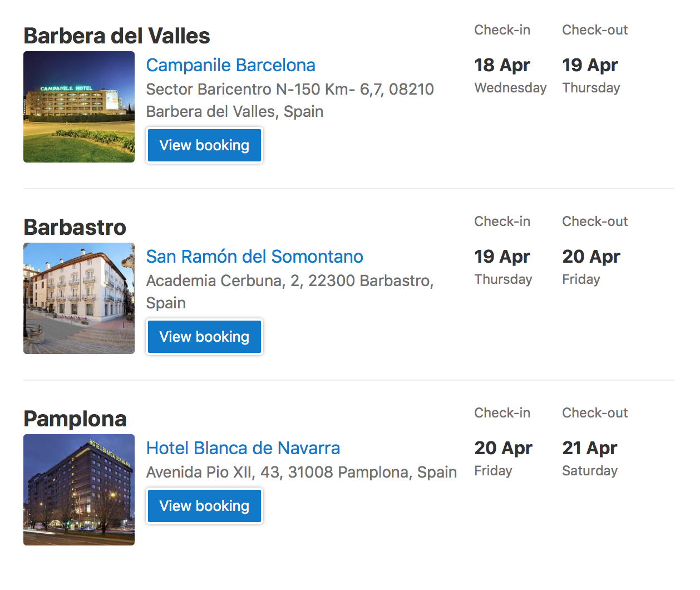Screen dimensions: 700x590
Task: View booking for Campanile Barcelona
Action: point(204,145)
